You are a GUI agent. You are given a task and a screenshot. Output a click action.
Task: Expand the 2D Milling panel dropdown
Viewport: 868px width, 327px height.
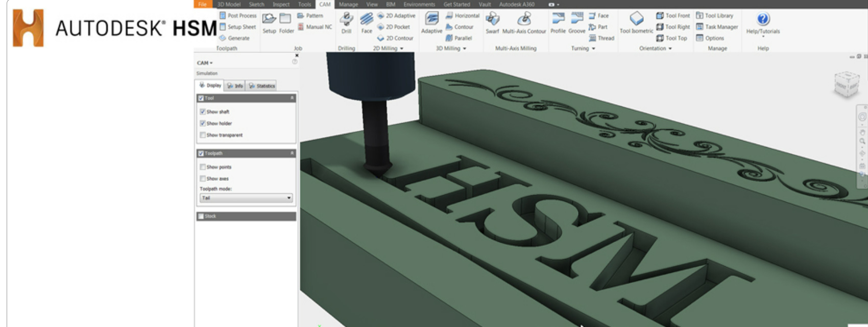[388, 49]
